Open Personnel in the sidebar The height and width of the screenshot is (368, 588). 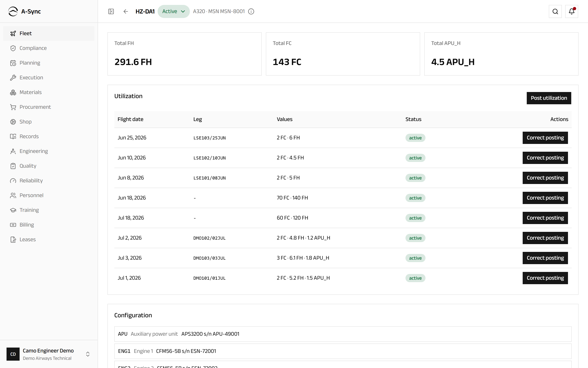tap(49, 195)
